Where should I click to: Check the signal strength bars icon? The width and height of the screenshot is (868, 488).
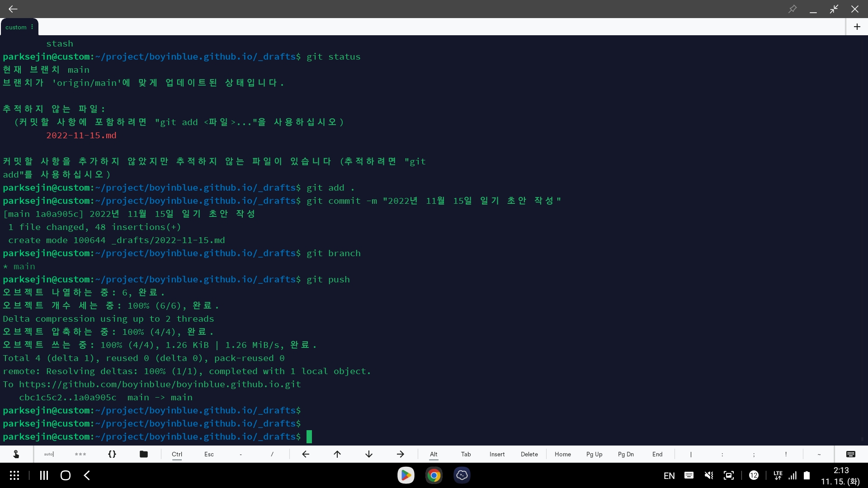tap(793, 475)
